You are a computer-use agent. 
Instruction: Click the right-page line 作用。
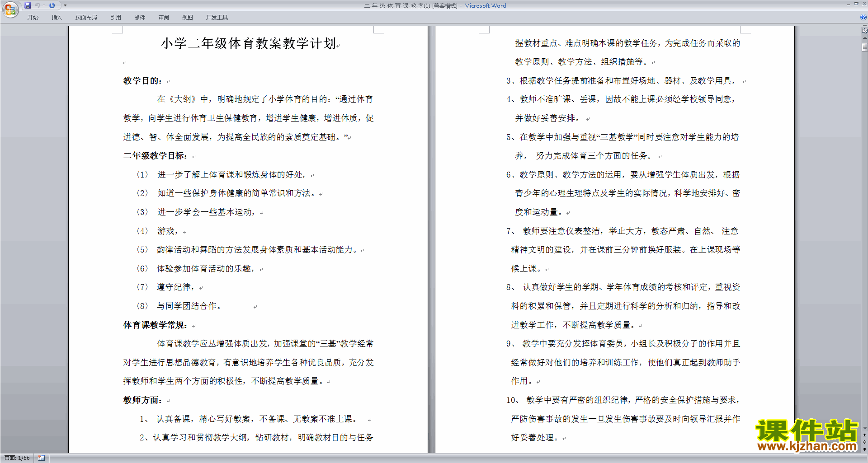(x=522, y=381)
